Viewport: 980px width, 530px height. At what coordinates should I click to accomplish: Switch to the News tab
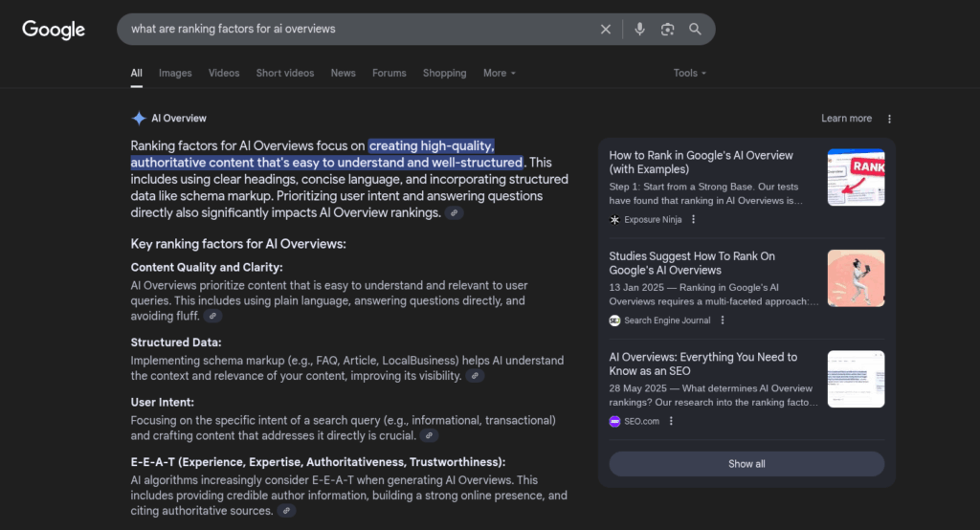(344, 73)
